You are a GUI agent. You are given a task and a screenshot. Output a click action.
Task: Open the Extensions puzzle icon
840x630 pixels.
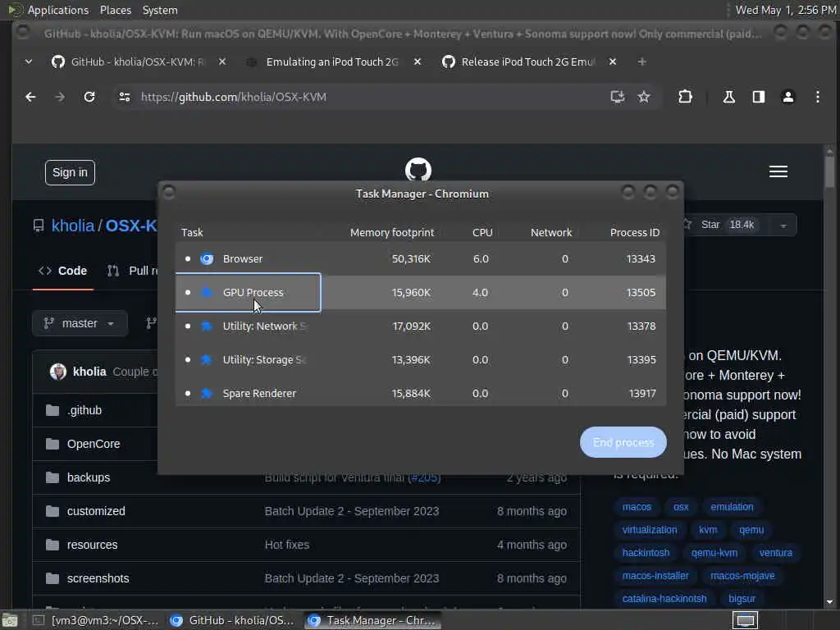[x=685, y=97]
